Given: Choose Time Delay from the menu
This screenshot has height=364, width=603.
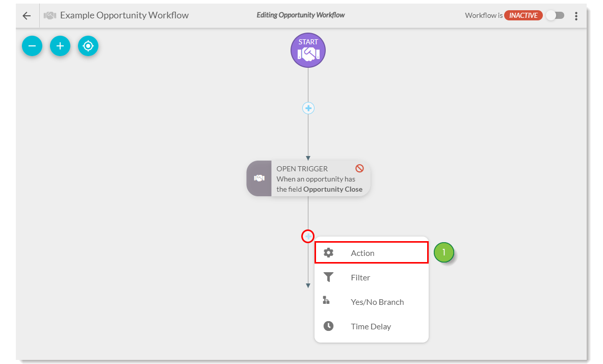Looking at the screenshot, I should click(372, 326).
